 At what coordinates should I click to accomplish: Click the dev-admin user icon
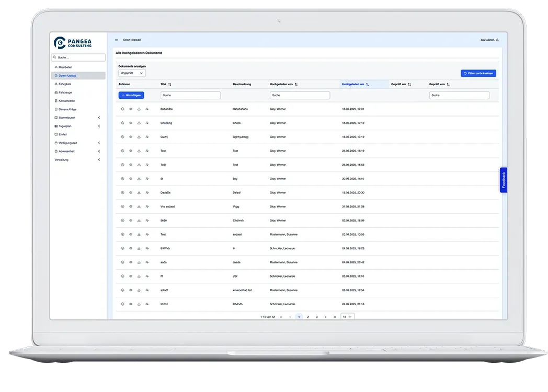497,40
